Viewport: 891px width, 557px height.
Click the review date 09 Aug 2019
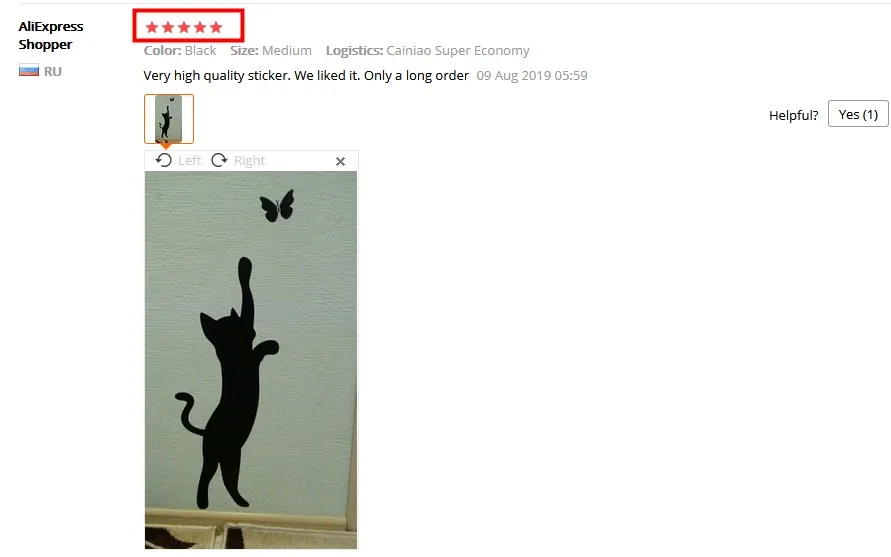point(532,76)
